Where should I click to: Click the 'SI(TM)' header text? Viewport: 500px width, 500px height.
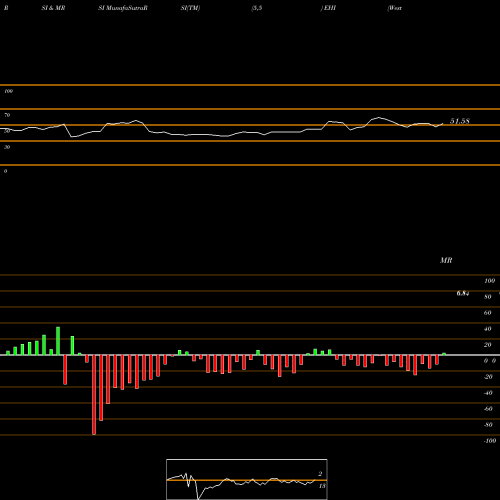tap(190, 8)
